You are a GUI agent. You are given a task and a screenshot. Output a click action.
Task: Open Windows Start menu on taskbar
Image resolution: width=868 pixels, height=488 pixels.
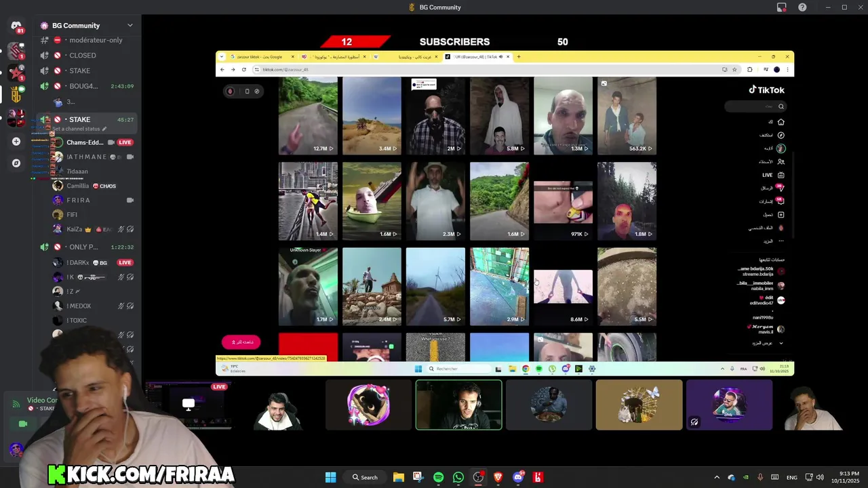pyautogui.click(x=330, y=477)
